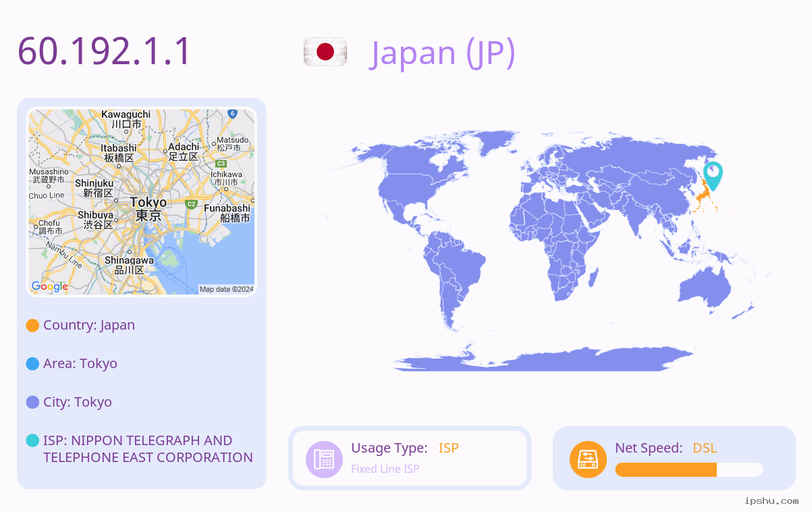Click the teal location pin on world map
Image resolution: width=812 pixels, height=512 pixels.
pos(712,176)
